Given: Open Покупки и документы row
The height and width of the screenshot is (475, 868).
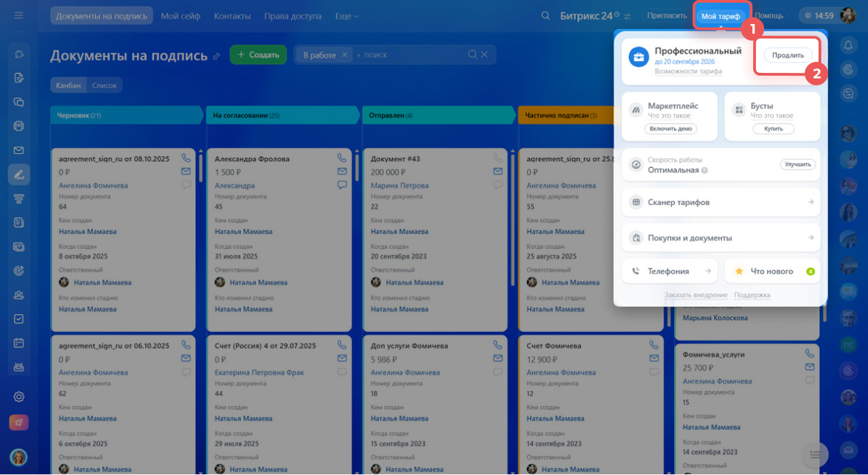Looking at the screenshot, I should [720, 238].
